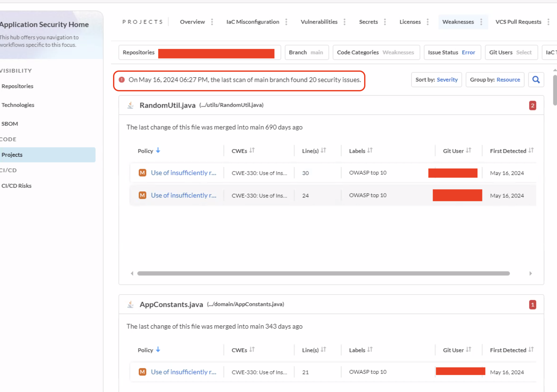Image resolution: width=557 pixels, height=392 pixels.
Task: Open kebab menu beside Vulnerabilities tab
Action: click(345, 22)
